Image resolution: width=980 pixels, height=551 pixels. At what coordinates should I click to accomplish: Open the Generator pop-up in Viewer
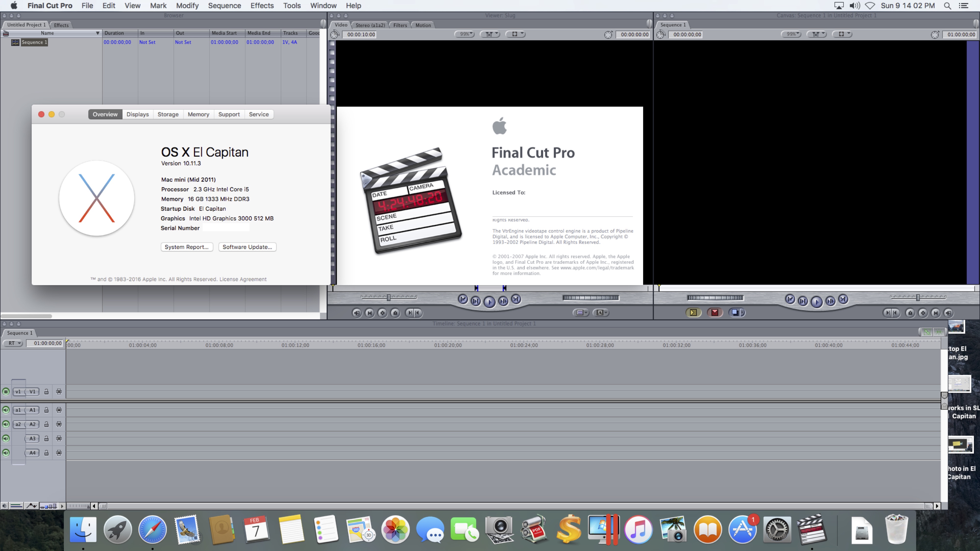tap(601, 312)
